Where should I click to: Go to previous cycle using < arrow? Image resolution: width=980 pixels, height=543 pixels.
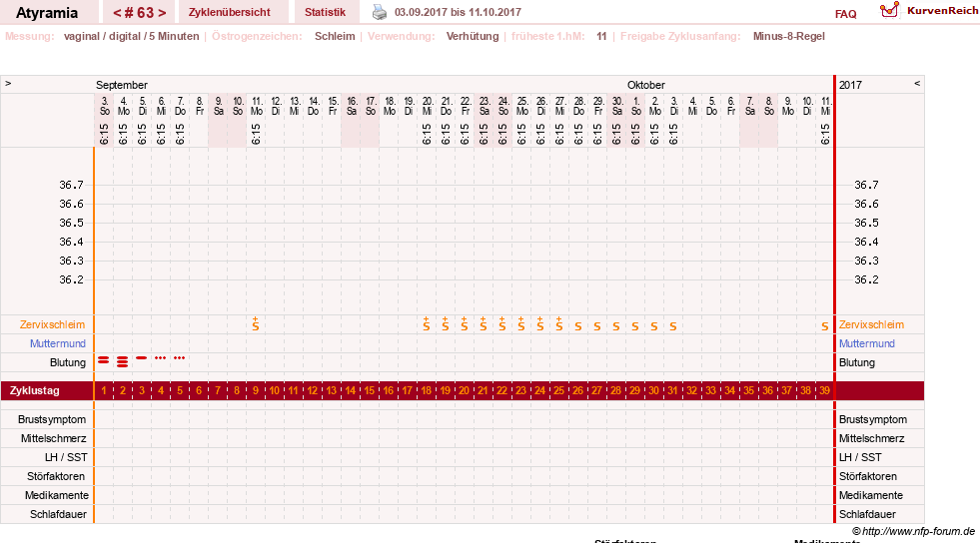(117, 13)
